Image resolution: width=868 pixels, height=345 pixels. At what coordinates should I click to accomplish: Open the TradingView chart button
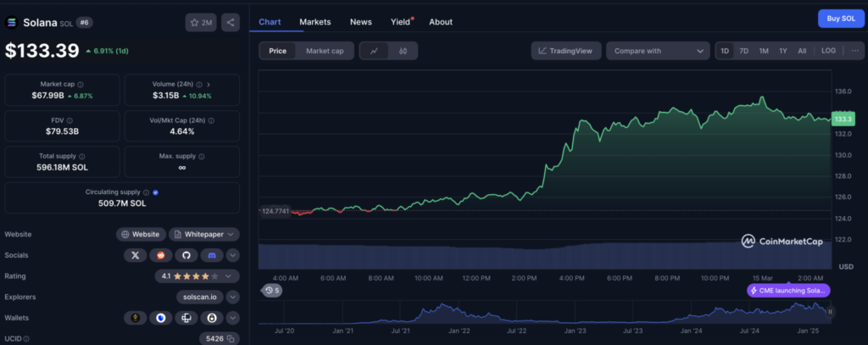567,51
